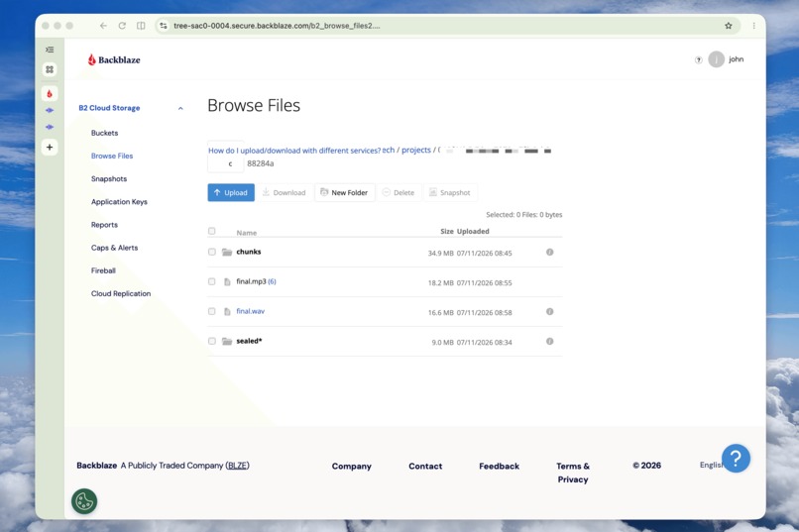This screenshot has width=799, height=532.
Task: Click the Name column header
Action: [247, 233]
